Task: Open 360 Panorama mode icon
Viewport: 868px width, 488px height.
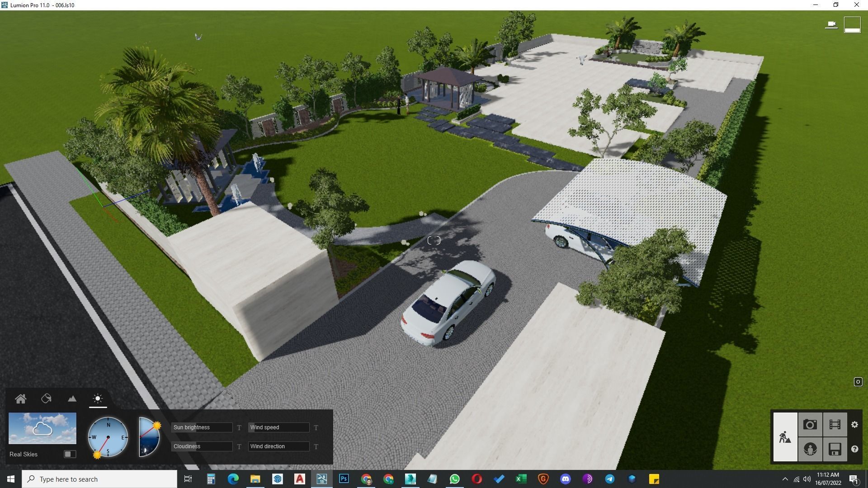Action: 810,449
